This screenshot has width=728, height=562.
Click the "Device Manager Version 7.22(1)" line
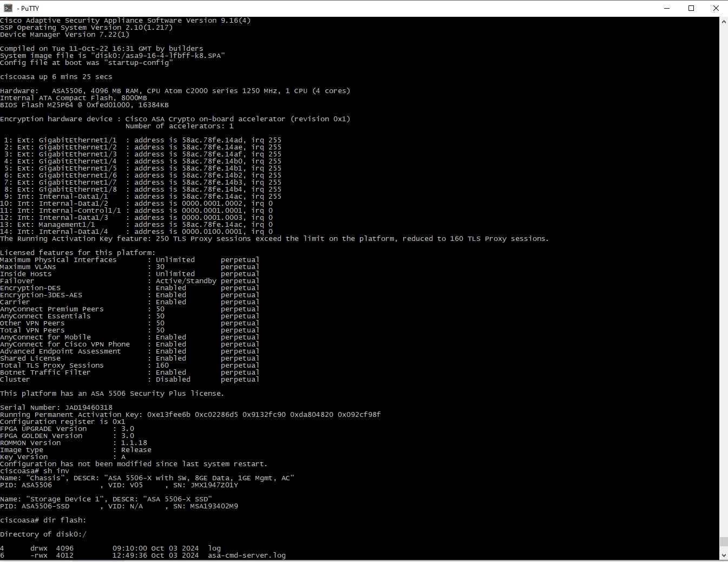[x=65, y=35]
